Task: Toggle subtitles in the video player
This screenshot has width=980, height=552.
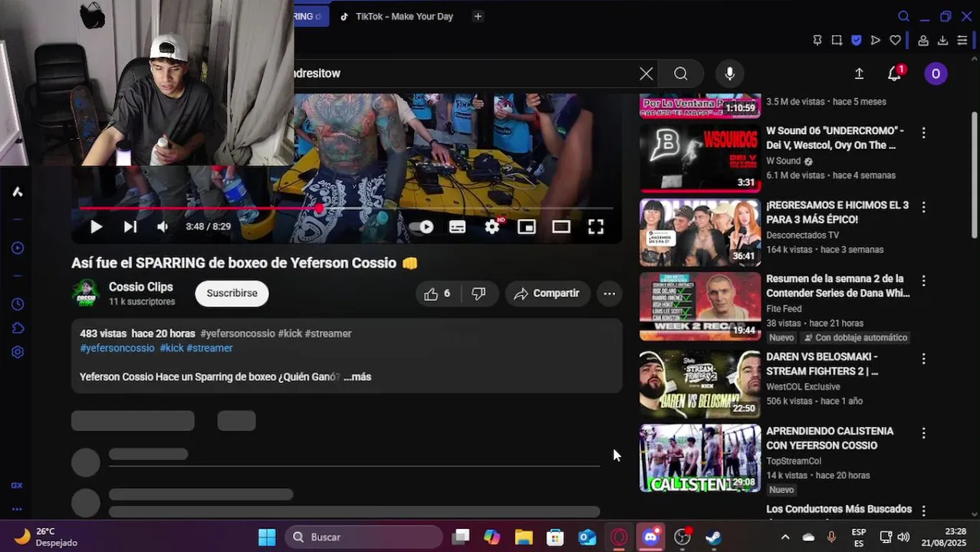Action: click(x=457, y=227)
